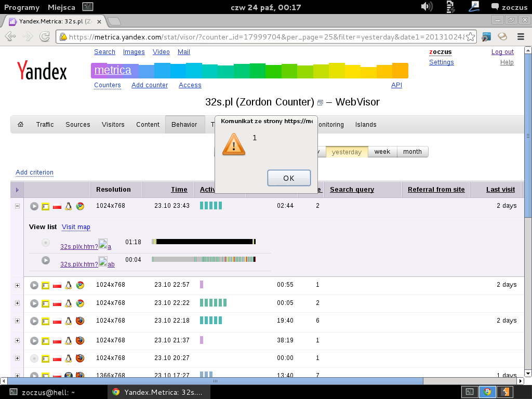Select the week period filter

(382, 152)
